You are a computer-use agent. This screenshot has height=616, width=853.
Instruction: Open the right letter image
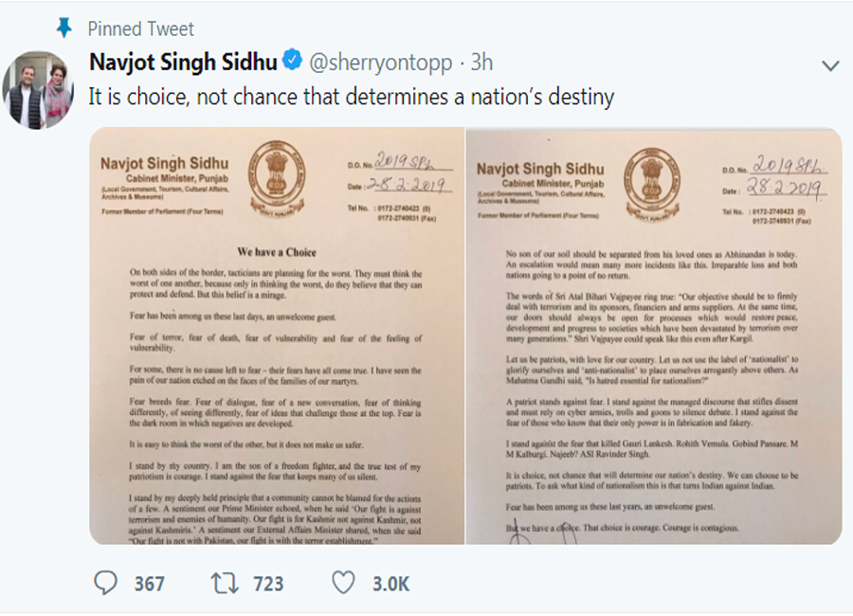pyautogui.click(x=653, y=336)
